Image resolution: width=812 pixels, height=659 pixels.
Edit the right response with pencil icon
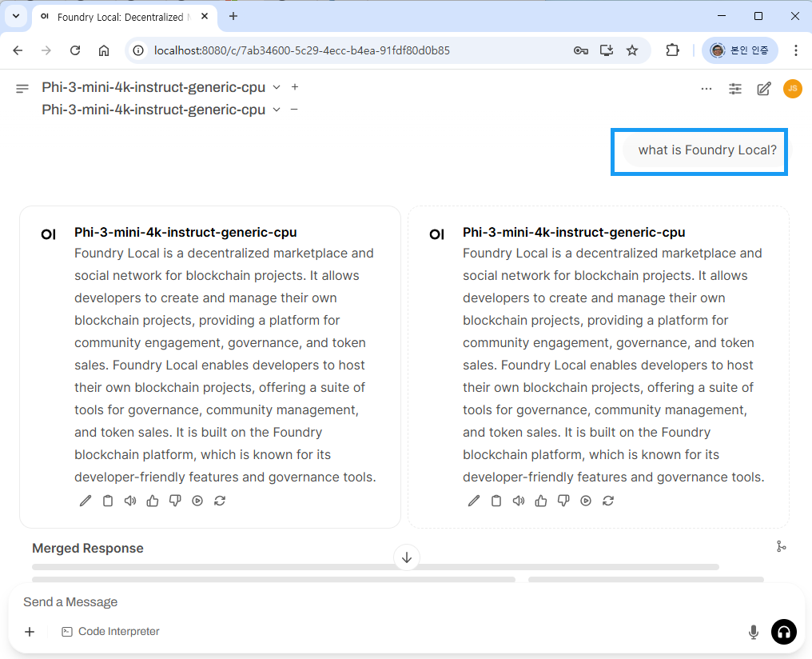[x=474, y=501]
